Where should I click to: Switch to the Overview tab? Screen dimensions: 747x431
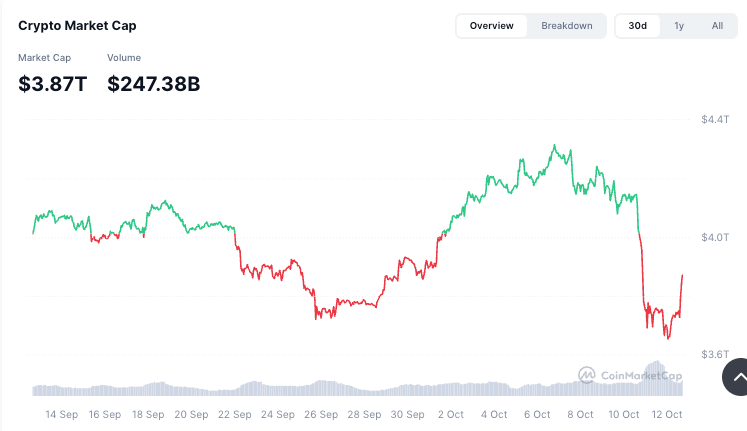(x=491, y=26)
